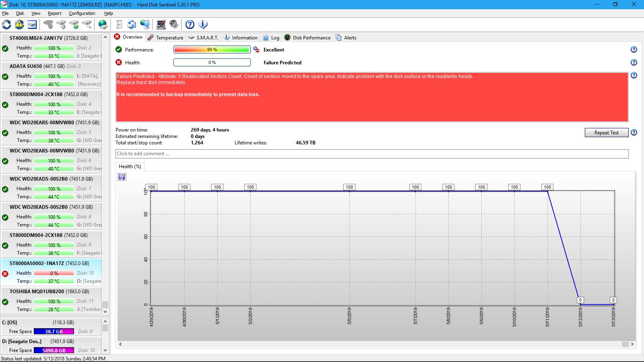Image resolution: width=644 pixels, height=362 pixels.
Task: Click the 0 % health bar in overview
Action: [212, 62]
